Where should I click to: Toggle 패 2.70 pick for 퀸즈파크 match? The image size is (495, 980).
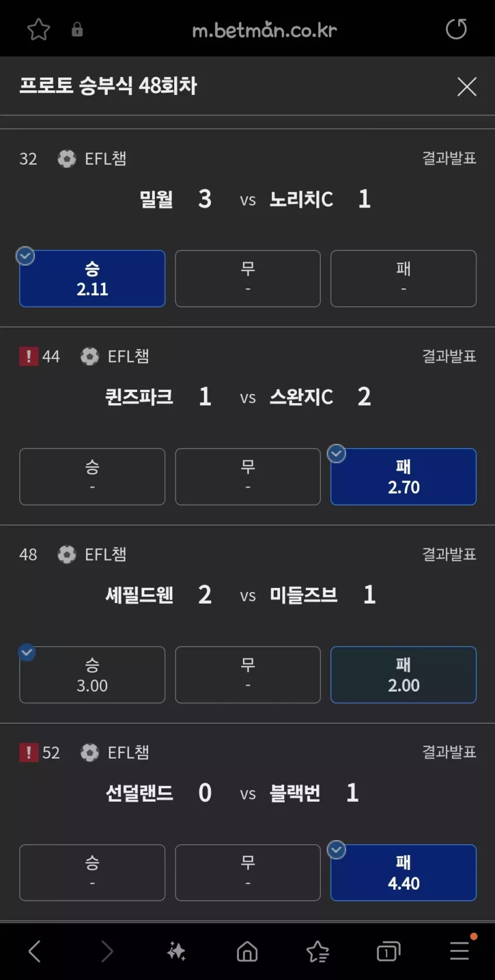(x=404, y=477)
